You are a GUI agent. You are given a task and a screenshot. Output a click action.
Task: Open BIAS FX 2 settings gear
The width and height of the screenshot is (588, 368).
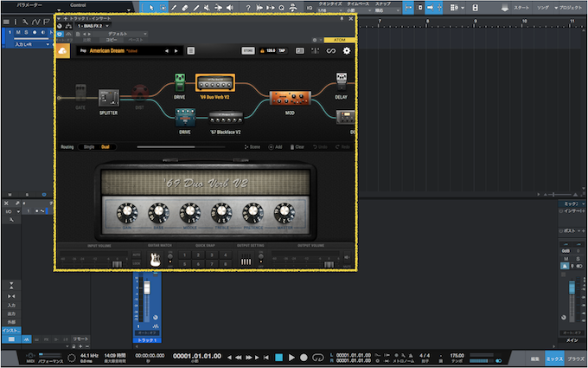(x=347, y=51)
